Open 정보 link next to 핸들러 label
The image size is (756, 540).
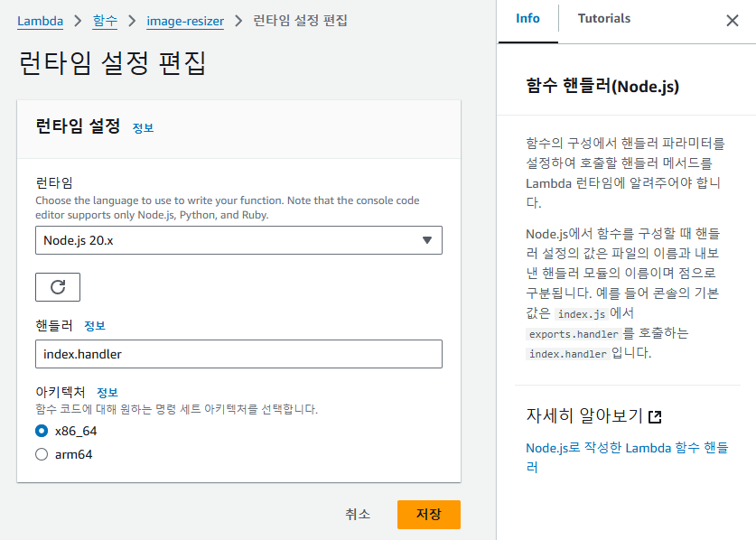[95, 326]
